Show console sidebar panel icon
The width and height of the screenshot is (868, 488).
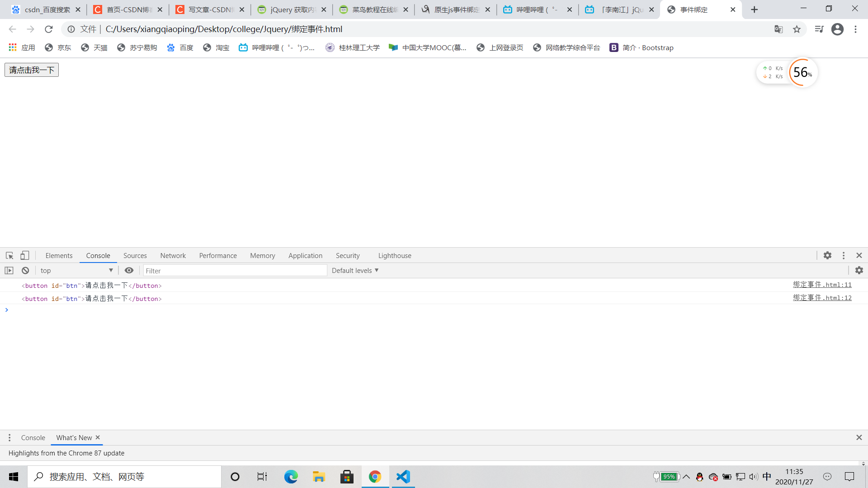pyautogui.click(x=9, y=270)
